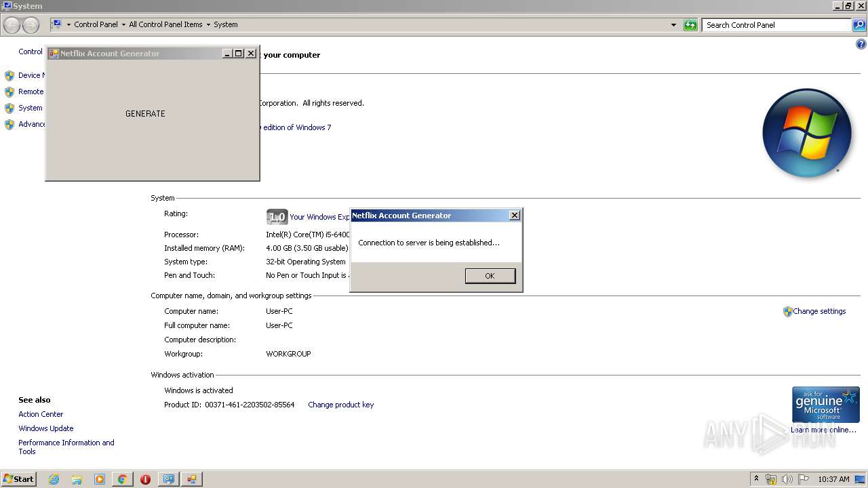This screenshot has width=868, height=488.
Task: Focus the Search Control Panel field
Action: pyautogui.click(x=776, y=25)
